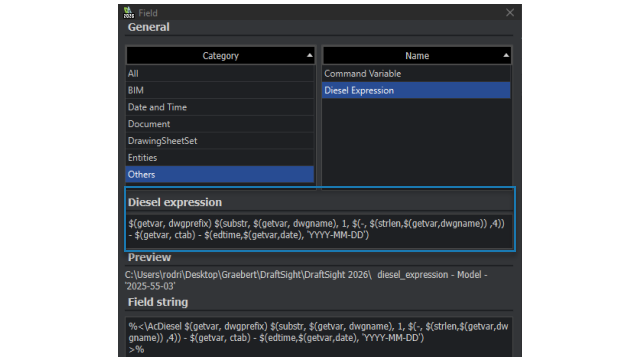
Task: Select the Entities category
Action: (x=220, y=158)
